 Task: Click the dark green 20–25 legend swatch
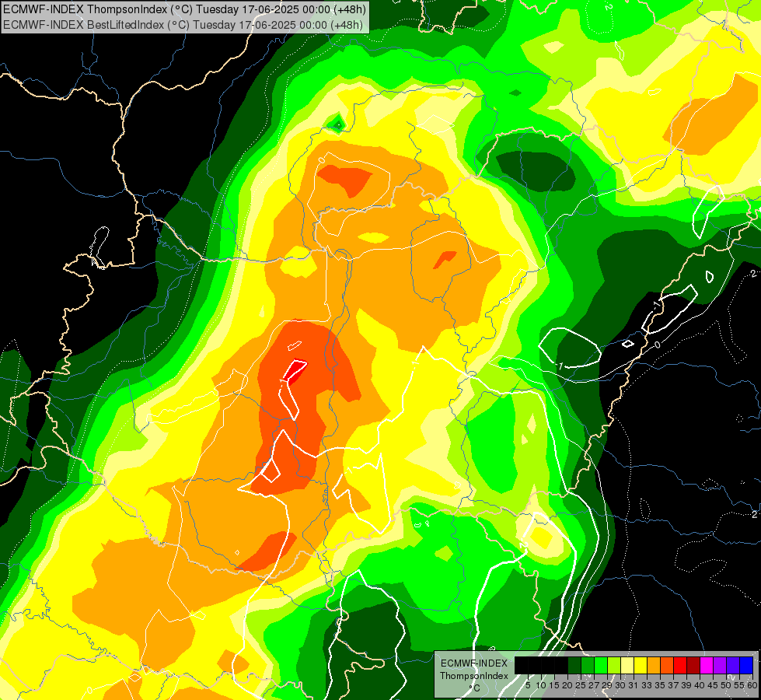coord(574,665)
